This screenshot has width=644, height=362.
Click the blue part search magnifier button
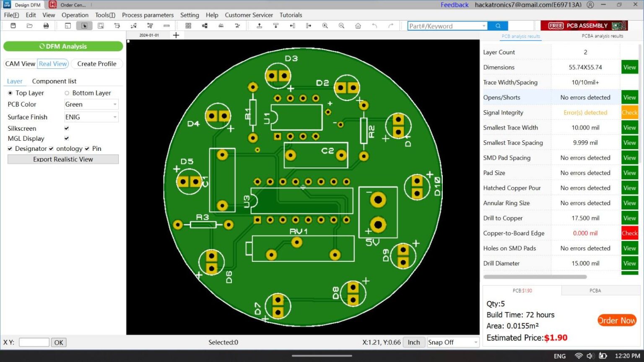coord(497,26)
